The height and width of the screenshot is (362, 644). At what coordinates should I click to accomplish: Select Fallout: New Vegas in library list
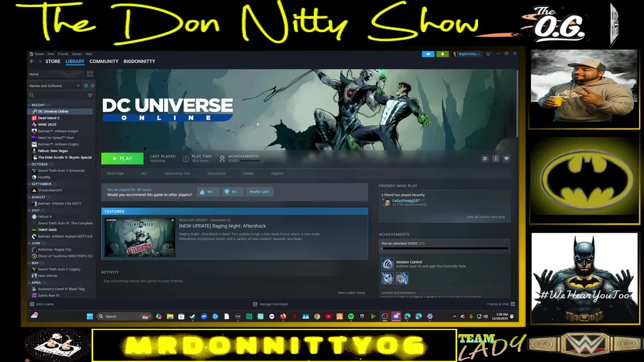click(x=53, y=151)
